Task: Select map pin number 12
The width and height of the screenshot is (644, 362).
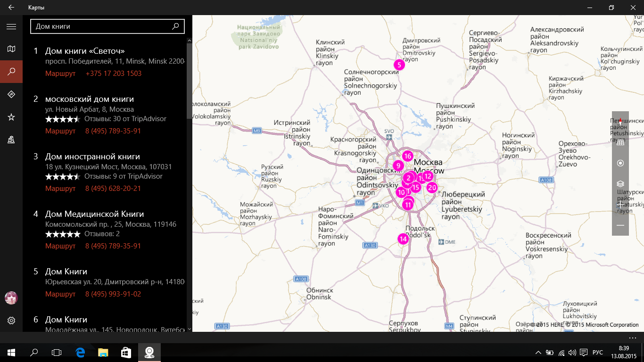Action: (428, 176)
